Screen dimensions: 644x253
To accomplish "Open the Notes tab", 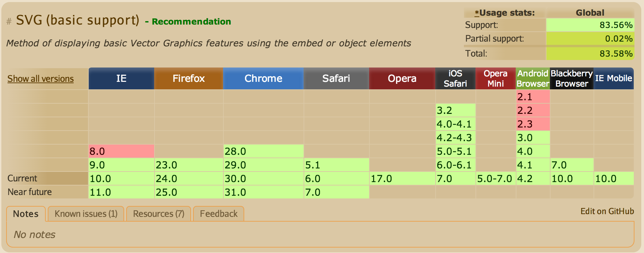I will (26, 214).
